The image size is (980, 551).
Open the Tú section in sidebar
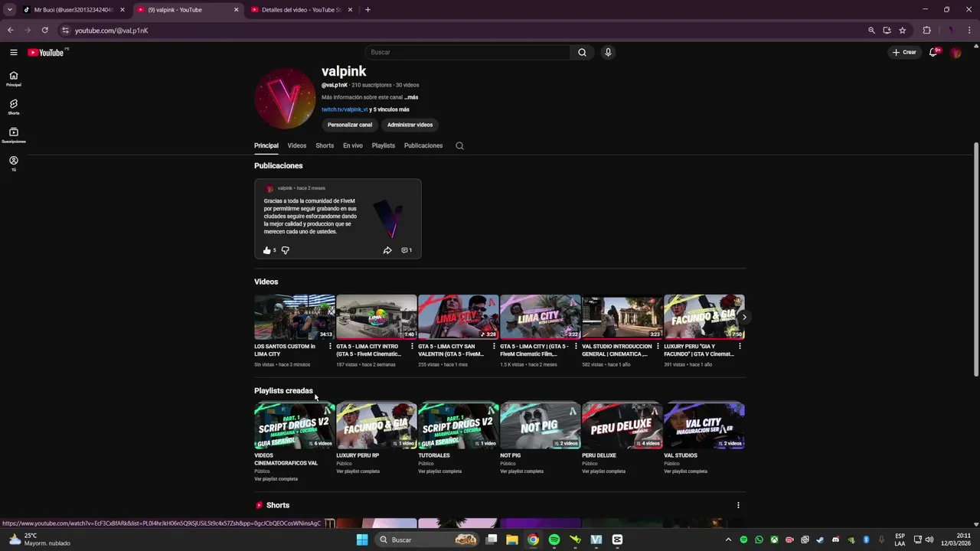coord(14,164)
